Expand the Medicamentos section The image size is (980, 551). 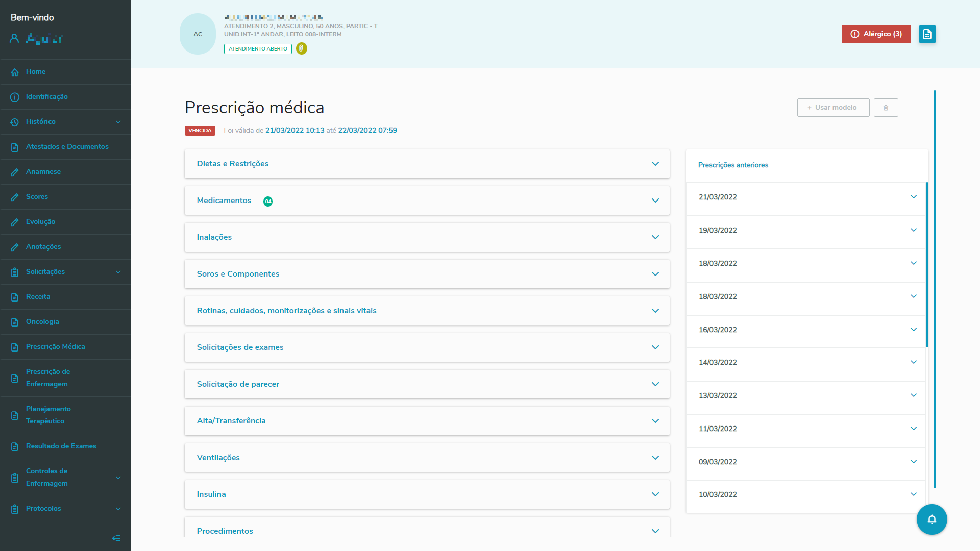[655, 201]
